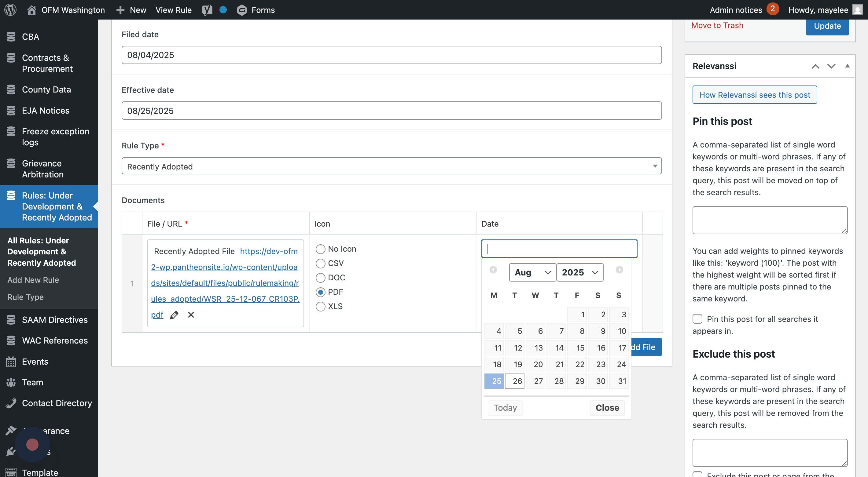Click the Add New Rule submenu item

point(33,280)
